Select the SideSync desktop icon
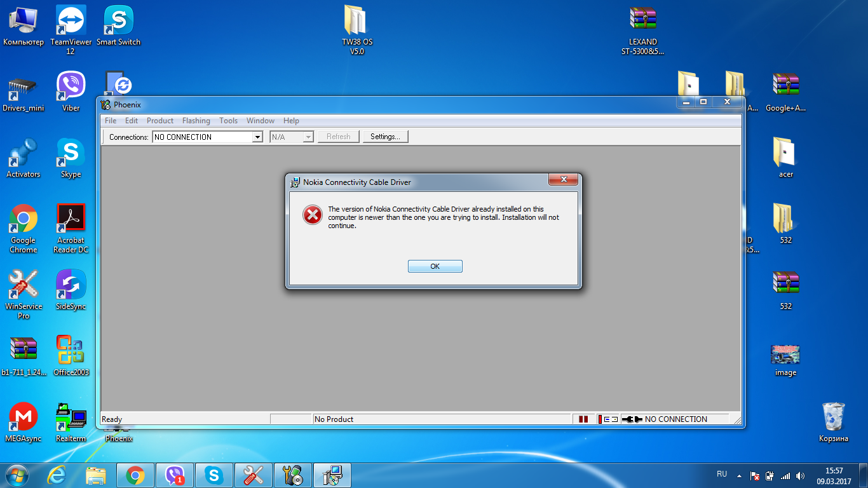The width and height of the screenshot is (868, 488). click(x=71, y=290)
